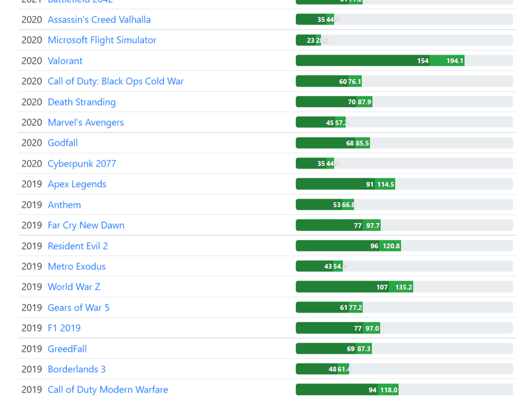Open the Cyberpunk 2077 link

82,163
